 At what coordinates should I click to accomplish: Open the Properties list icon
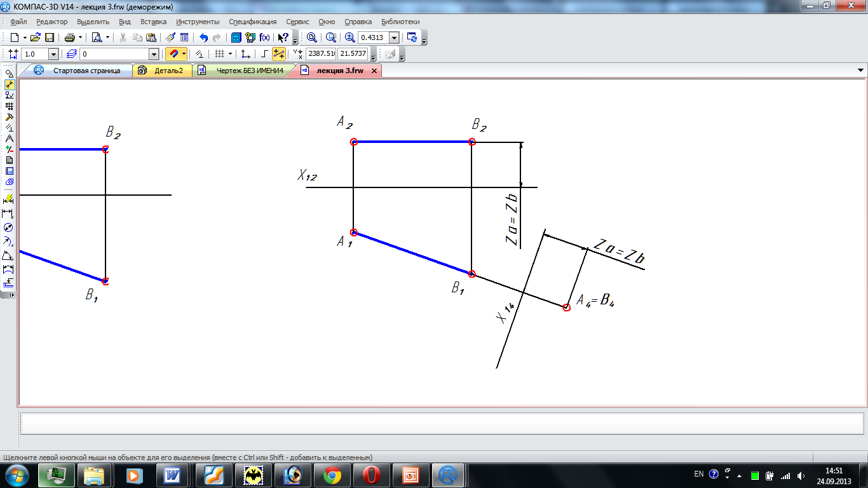tap(184, 37)
